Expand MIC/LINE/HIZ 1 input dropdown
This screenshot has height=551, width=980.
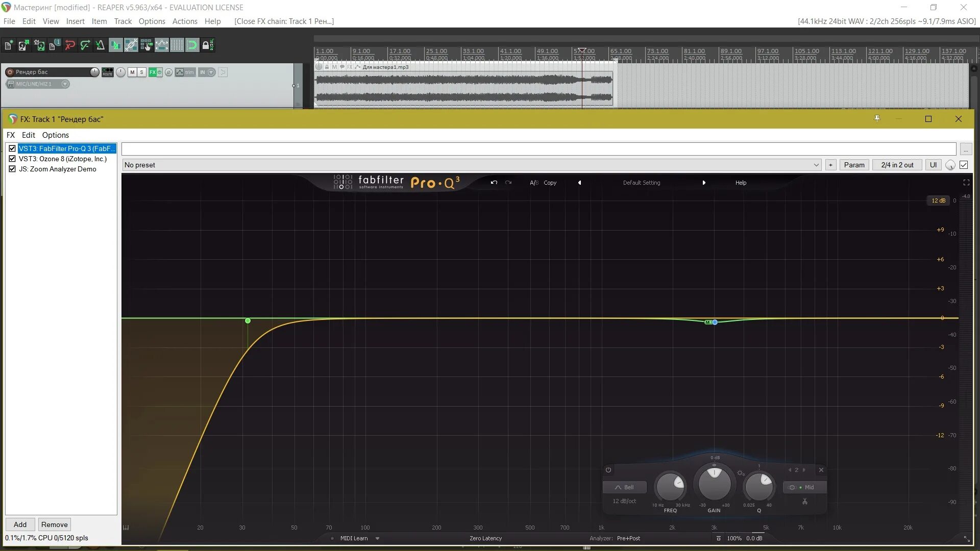pyautogui.click(x=65, y=84)
